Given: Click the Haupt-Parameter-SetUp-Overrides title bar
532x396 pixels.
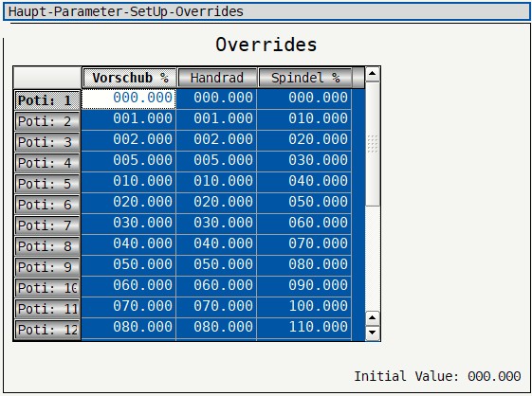Looking at the screenshot, I should click(266, 11).
